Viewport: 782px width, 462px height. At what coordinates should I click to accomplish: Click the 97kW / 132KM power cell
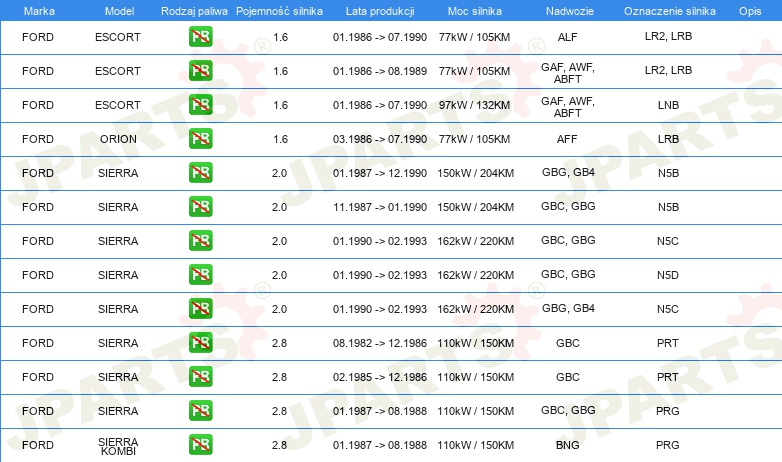tap(475, 105)
